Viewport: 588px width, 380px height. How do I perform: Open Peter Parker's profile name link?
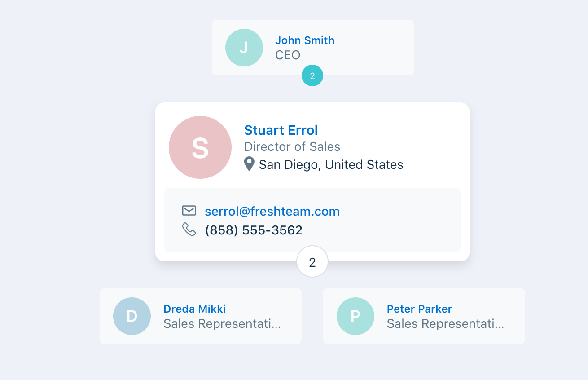[419, 309]
